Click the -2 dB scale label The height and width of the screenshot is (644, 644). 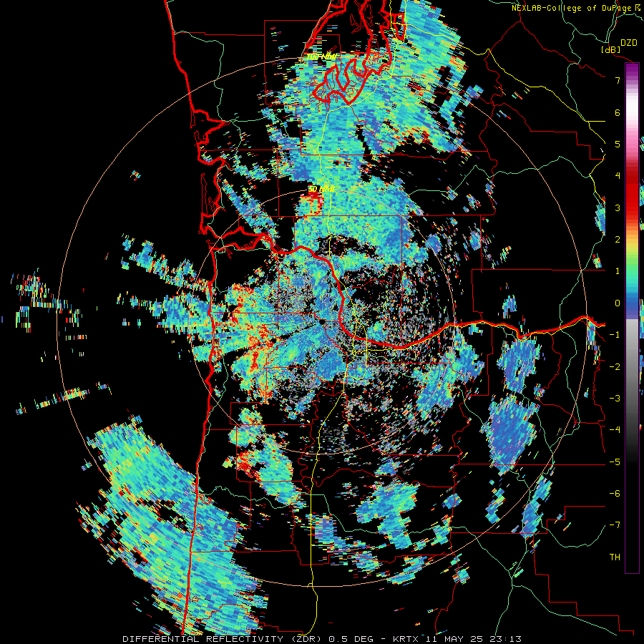coord(615,367)
